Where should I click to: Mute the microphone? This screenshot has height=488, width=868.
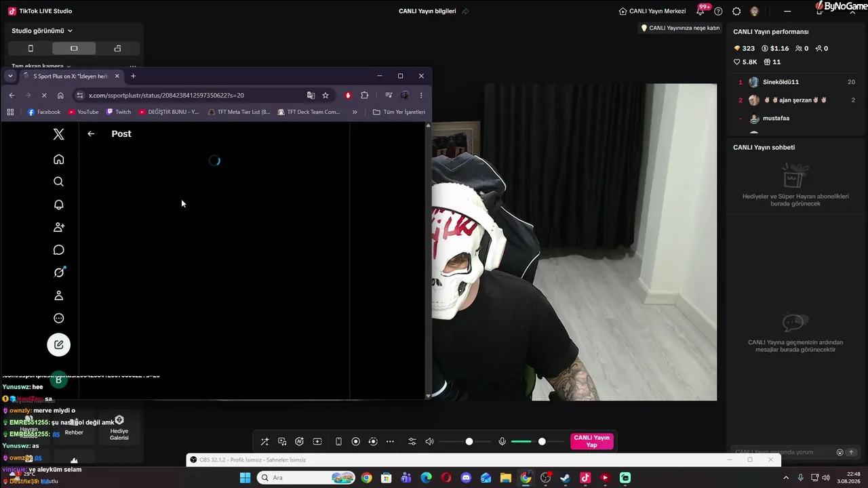502,442
